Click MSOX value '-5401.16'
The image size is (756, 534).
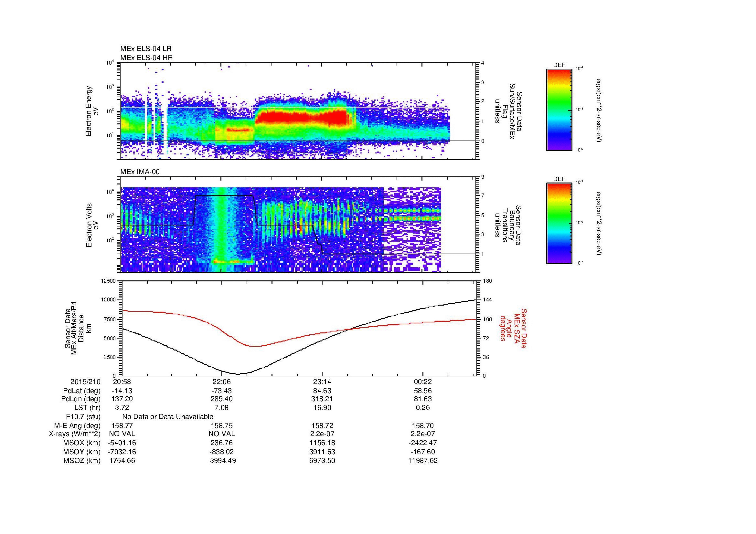tap(122, 443)
